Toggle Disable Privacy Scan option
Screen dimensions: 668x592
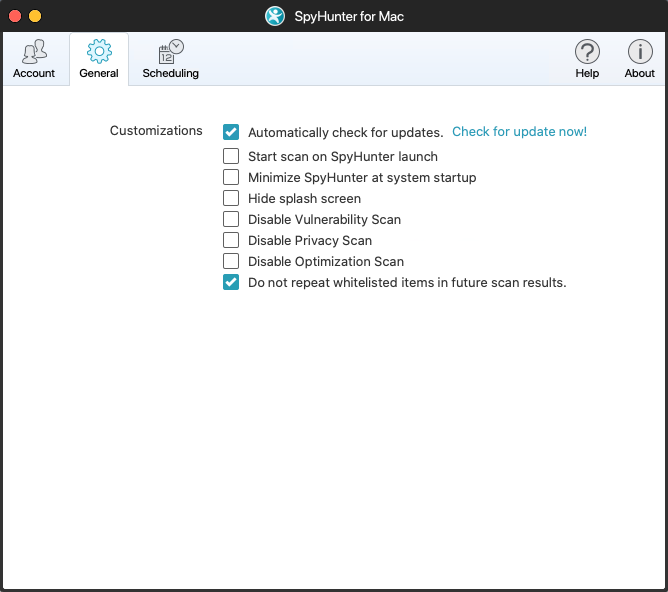[231, 240]
